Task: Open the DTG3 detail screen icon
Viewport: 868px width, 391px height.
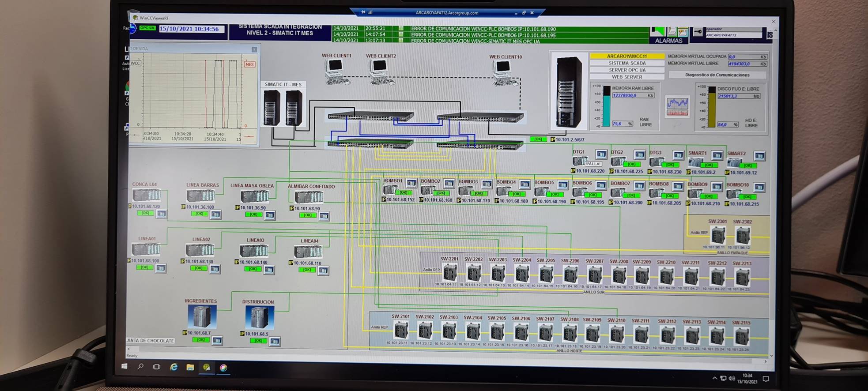Action: (x=678, y=155)
